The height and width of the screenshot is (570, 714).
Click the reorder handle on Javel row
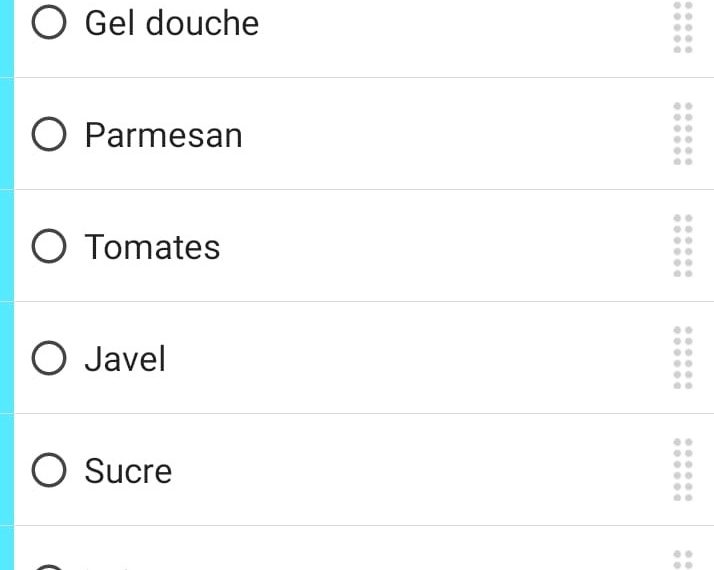click(x=683, y=358)
